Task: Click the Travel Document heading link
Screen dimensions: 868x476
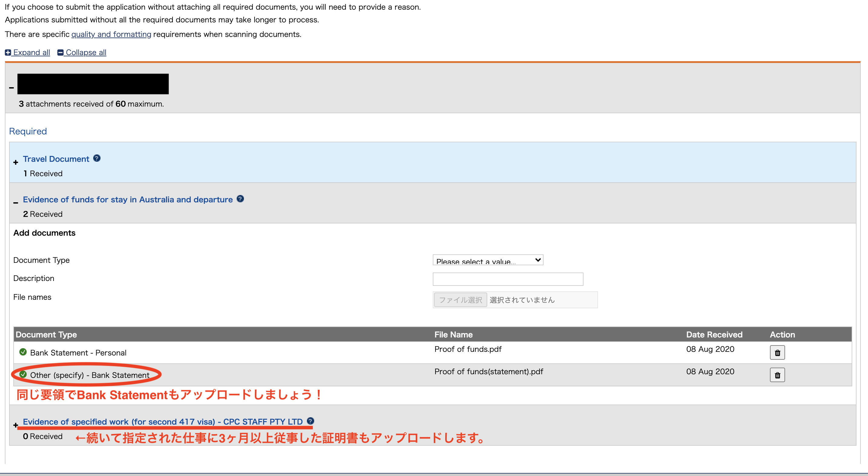Action: pyautogui.click(x=56, y=159)
